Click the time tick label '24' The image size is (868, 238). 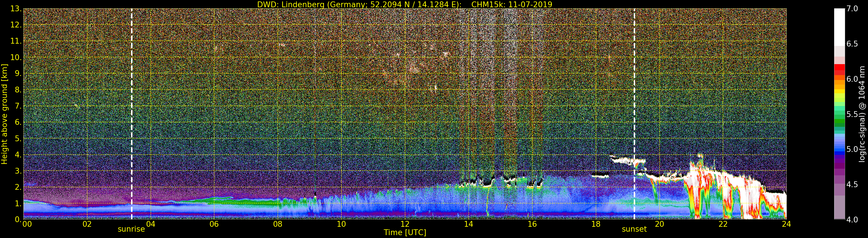pos(786,224)
